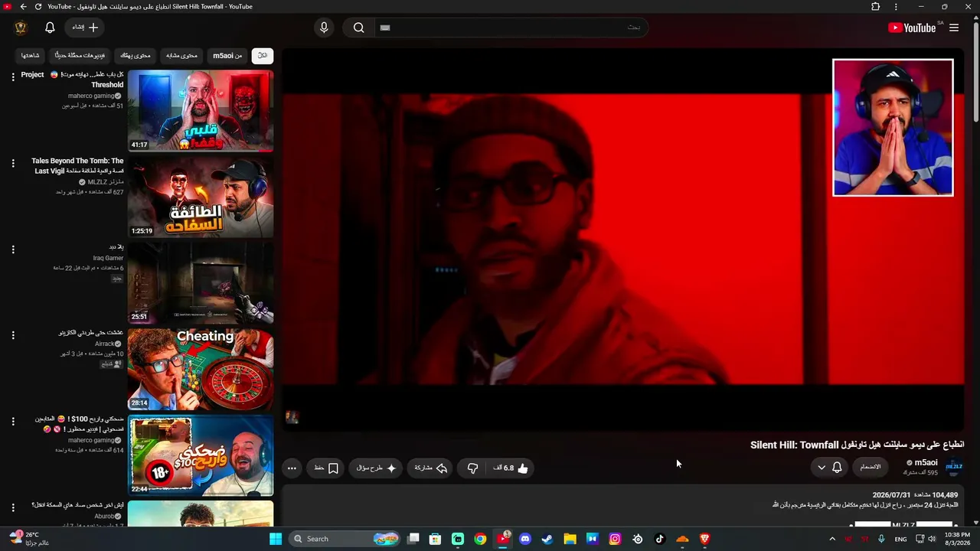Open the 22:44 video thumbnail with 18+ badge
The image size is (980, 551).
[201, 455]
